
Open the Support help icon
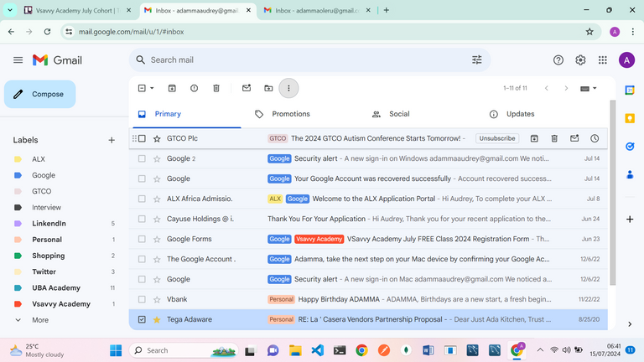(x=558, y=60)
